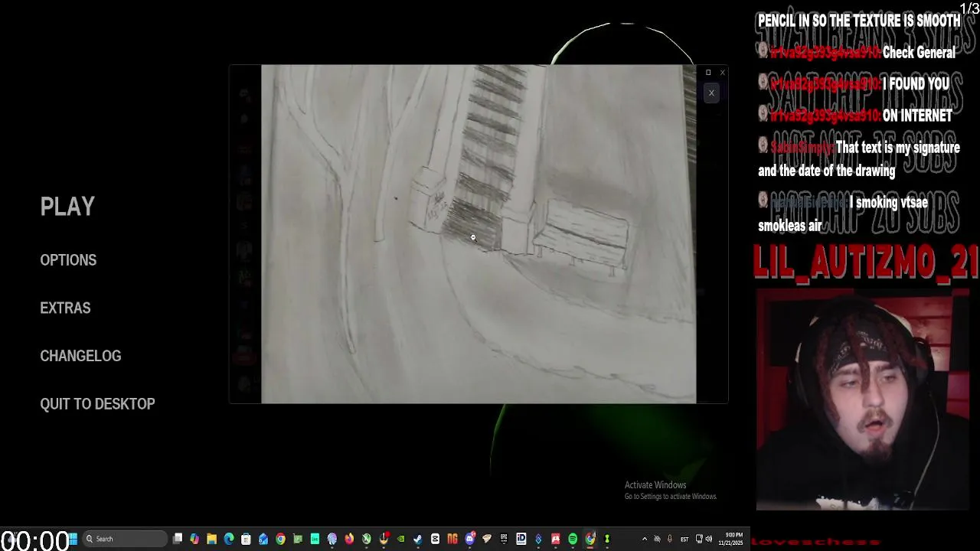This screenshot has height=551, width=980.
Task: Click chat message 'I FOUND YOU'
Action: click(916, 84)
